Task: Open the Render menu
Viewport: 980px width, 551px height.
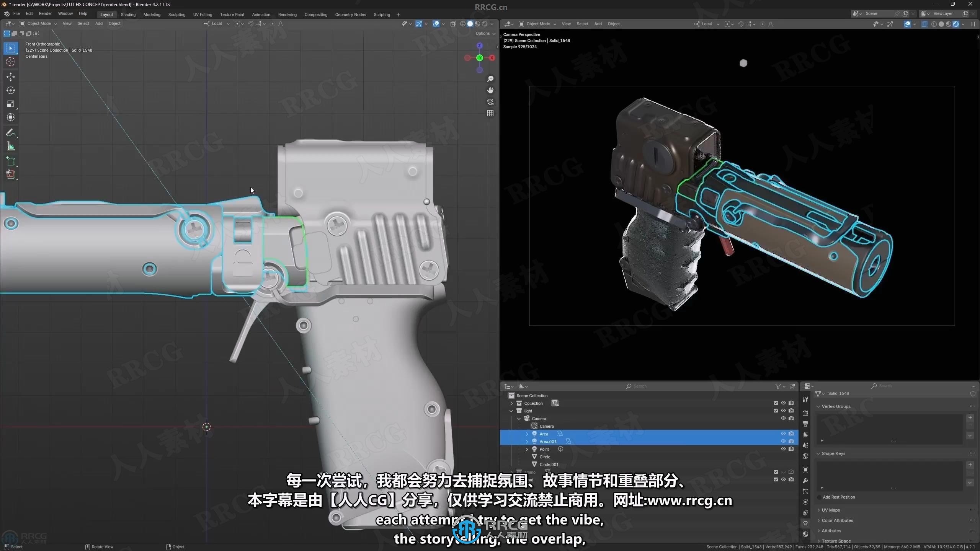Action: 45,14
